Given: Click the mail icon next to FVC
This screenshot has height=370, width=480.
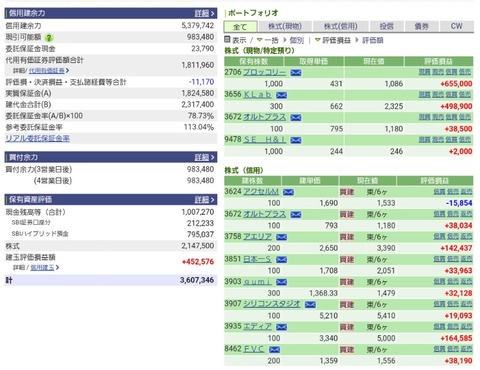Looking at the screenshot, I should pos(274,349).
